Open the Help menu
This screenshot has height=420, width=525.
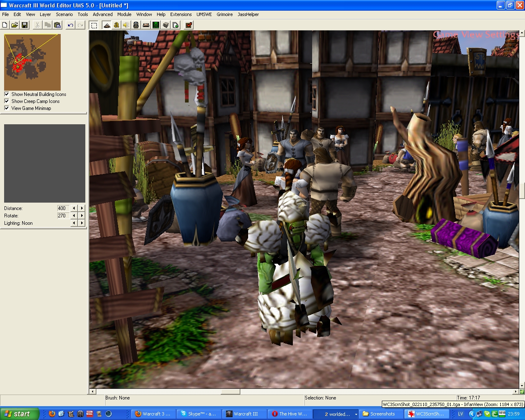coord(161,14)
